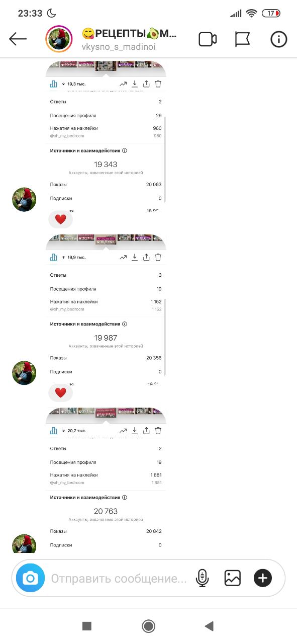Tap sender avatar beside second image
This screenshot has width=297, height=644.
click(x=24, y=373)
